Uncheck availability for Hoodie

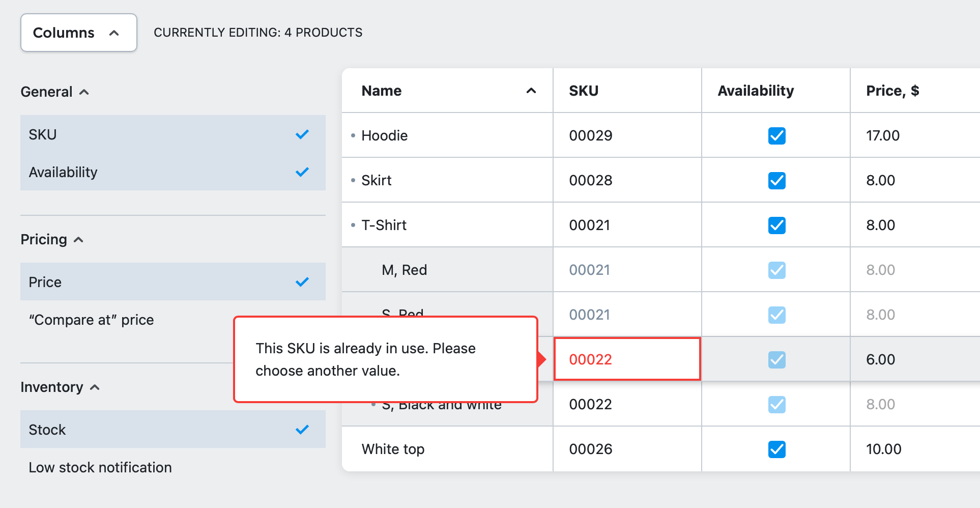(x=776, y=135)
